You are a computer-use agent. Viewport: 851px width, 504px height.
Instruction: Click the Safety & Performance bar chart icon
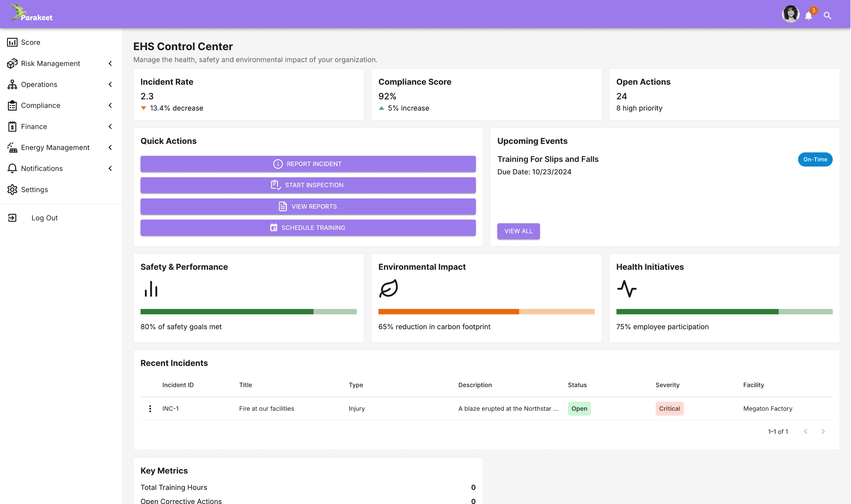(151, 289)
